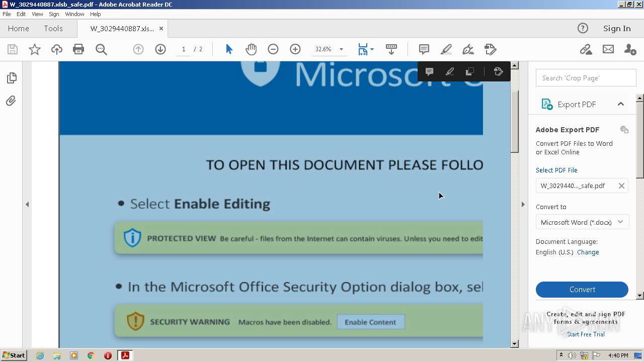644x362 pixels.
Task: Click the Save file icon
Action: point(13,49)
